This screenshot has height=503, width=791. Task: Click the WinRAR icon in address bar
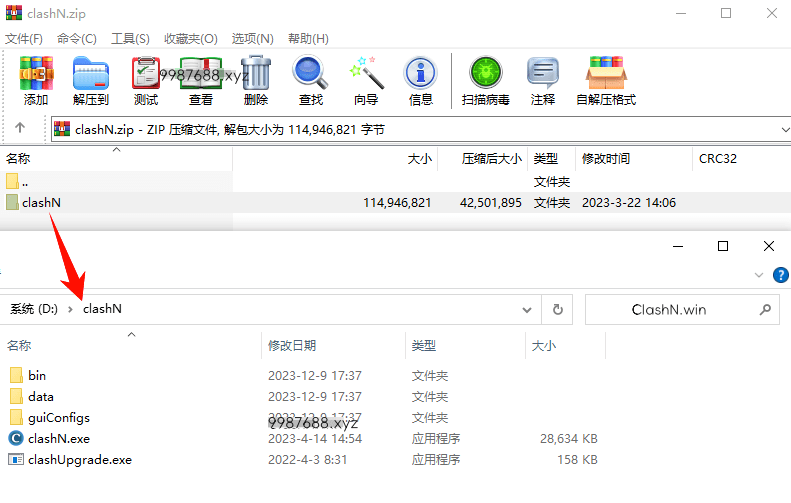click(x=62, y=129)
